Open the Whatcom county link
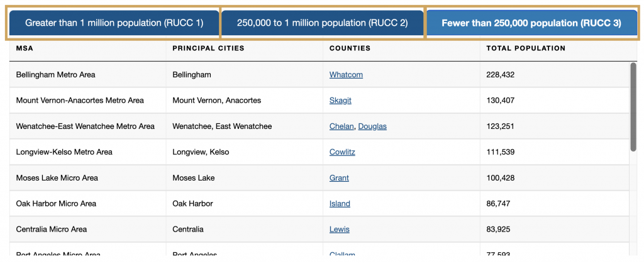644x263 pixels. tap(346, 75)
